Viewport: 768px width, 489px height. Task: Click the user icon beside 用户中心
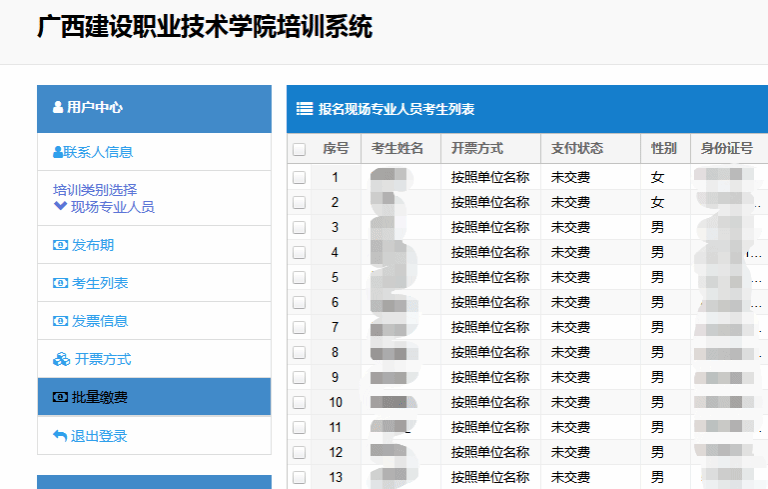pos(57,108)
